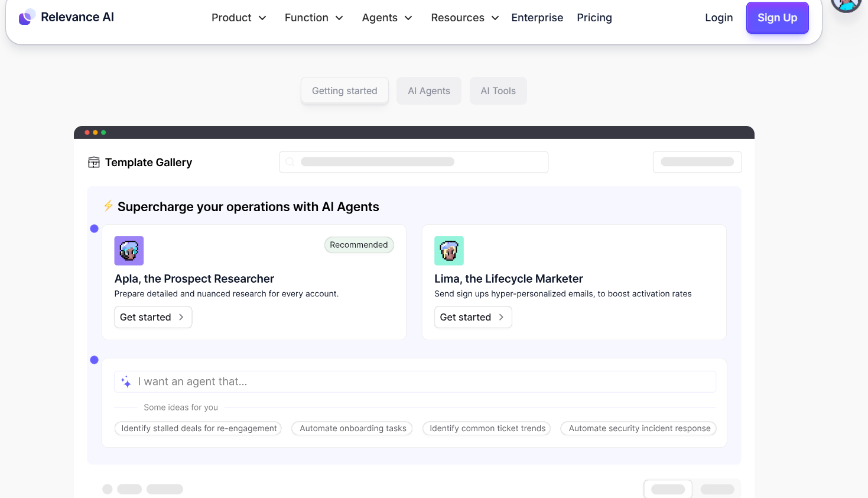Open the Template Gallery storefront icon
Image resolution: width=868 pixels, height=498 pixels.
tap(94, 163)
